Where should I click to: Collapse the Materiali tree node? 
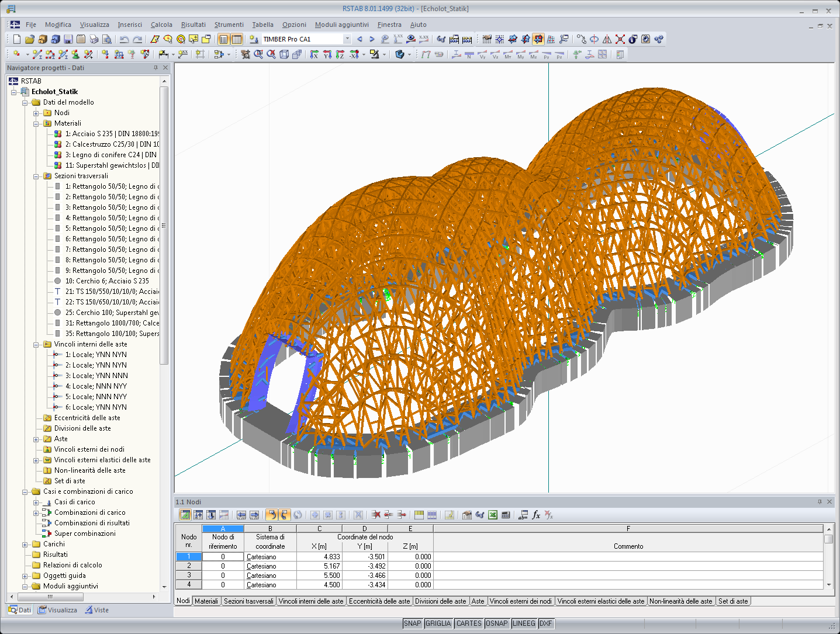click(x=36, y=123)
